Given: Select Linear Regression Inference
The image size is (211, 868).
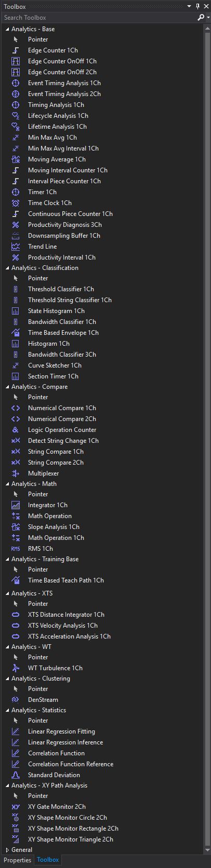Looking at the screenshot, I should [65, 742].
